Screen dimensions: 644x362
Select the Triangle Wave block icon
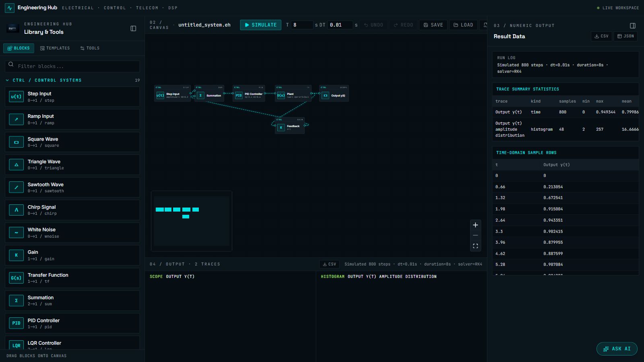[16, 165]
